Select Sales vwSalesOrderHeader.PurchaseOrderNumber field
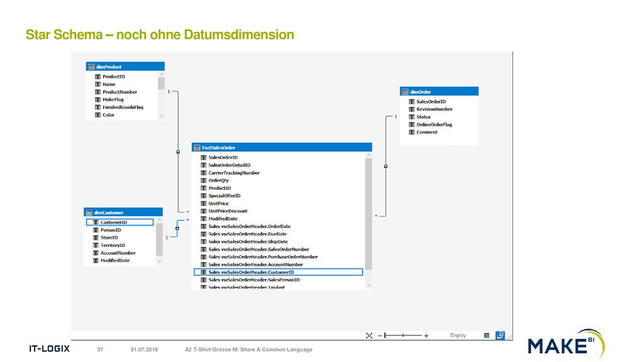The image size is (644, 362). tap(263, 257)
